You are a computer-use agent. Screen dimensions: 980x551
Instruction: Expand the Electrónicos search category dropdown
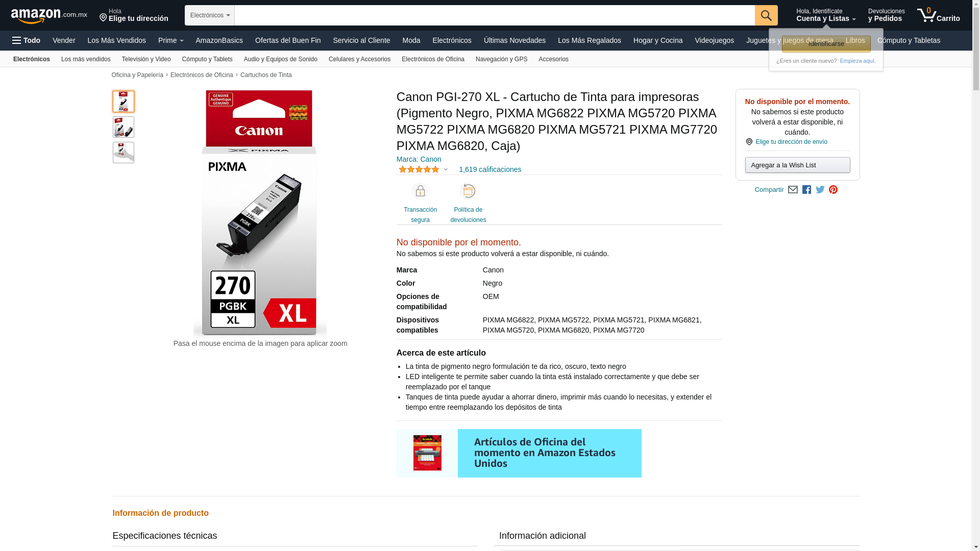(210, 15)
